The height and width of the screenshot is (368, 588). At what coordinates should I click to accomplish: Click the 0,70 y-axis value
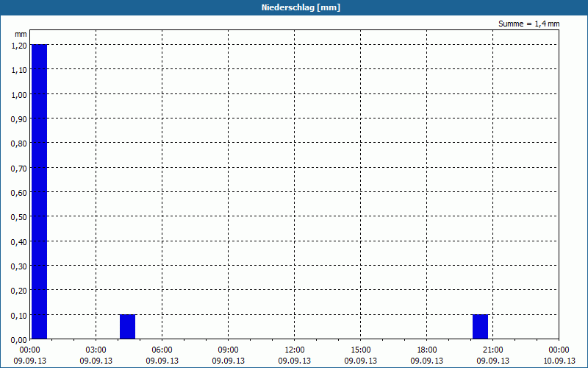(19, 169)
